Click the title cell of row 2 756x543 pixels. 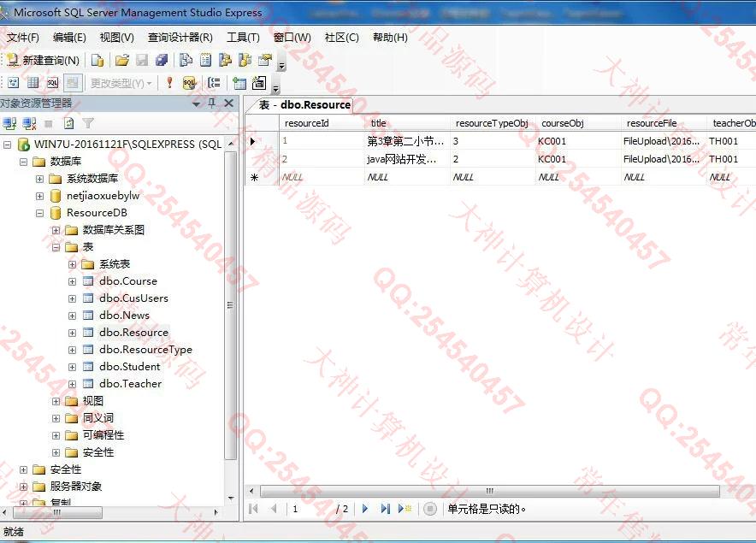408,159
